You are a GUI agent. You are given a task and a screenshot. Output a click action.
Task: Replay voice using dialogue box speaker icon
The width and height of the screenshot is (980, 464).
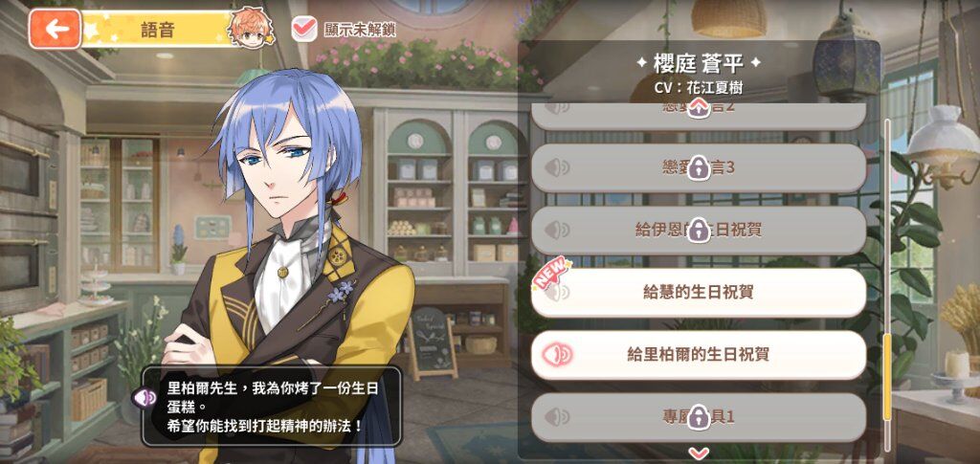coord(144,397)
